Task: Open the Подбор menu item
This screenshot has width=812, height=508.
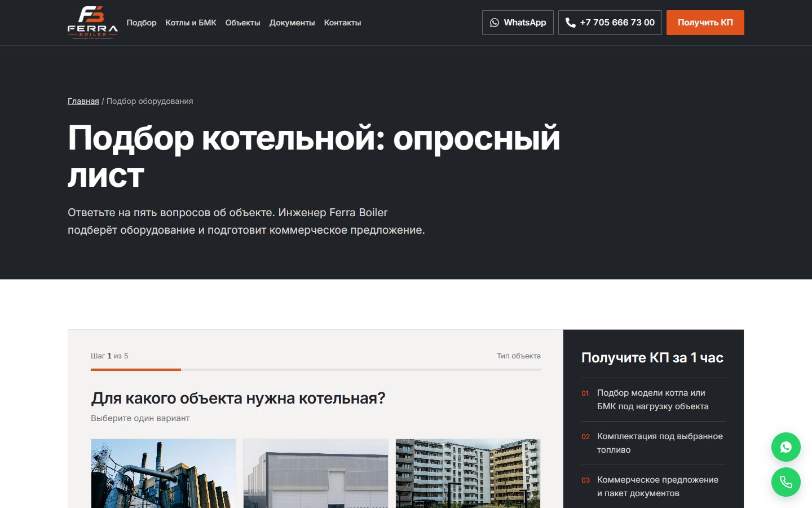Action: [142, 23]
